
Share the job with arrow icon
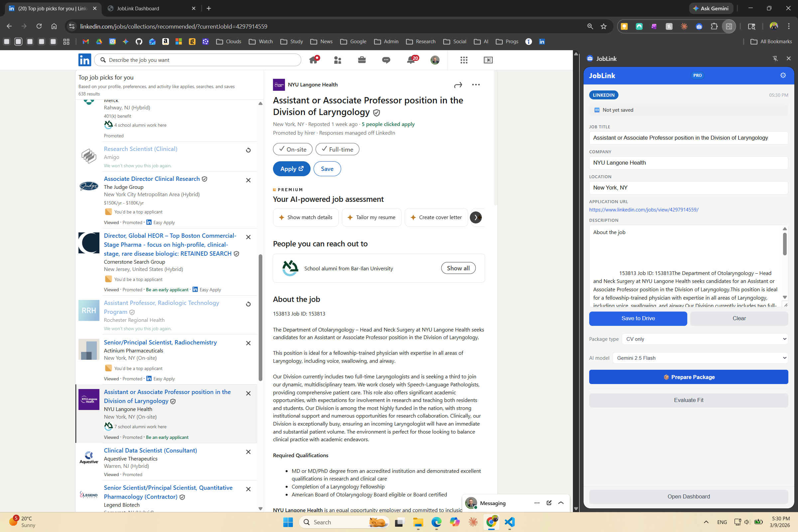pyautogui.click(x=458, y=85)
